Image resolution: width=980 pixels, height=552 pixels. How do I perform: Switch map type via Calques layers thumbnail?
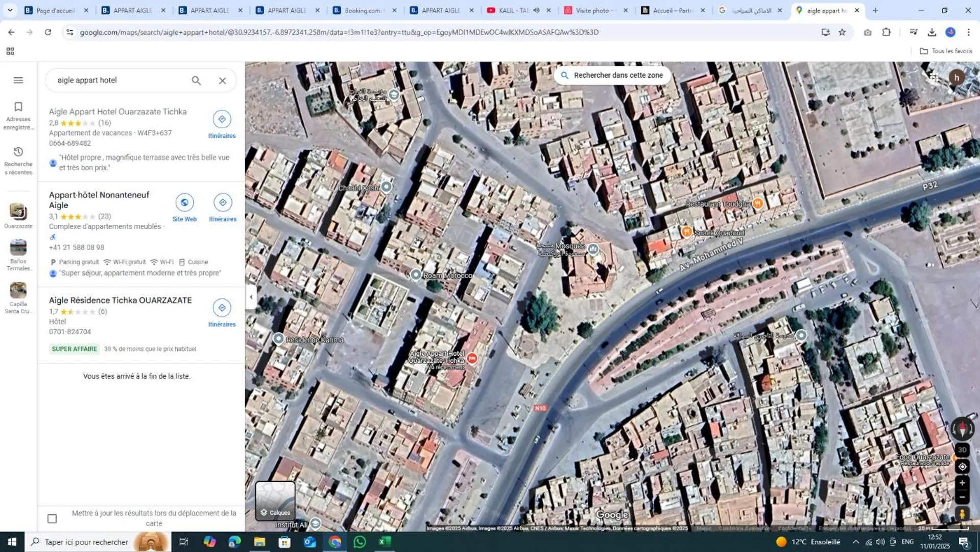tap(275, 500)
